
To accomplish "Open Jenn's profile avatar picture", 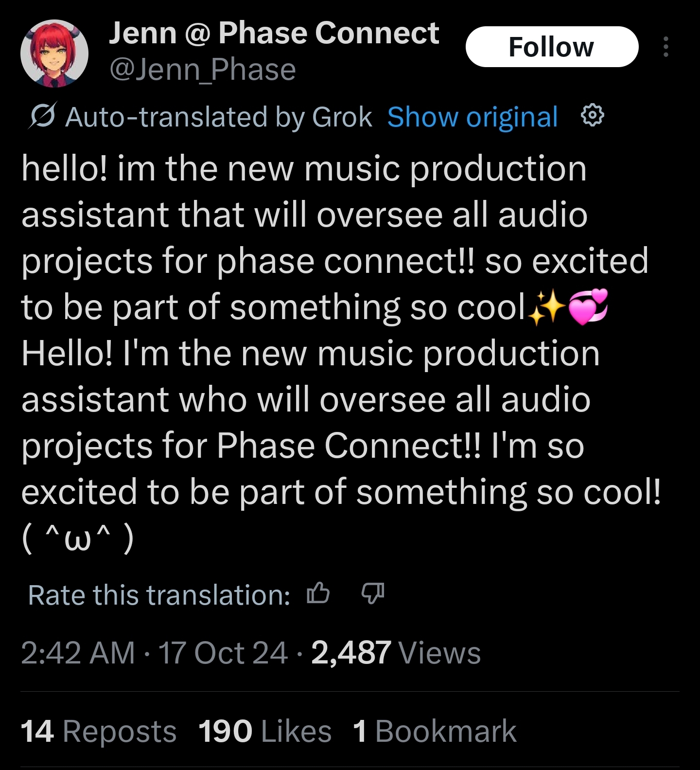I will 54,53.
